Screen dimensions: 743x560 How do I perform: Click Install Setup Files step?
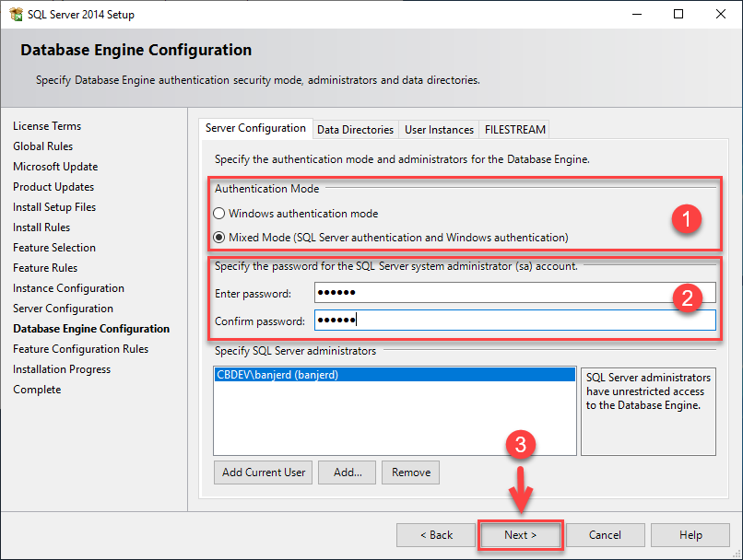point(54,207)
